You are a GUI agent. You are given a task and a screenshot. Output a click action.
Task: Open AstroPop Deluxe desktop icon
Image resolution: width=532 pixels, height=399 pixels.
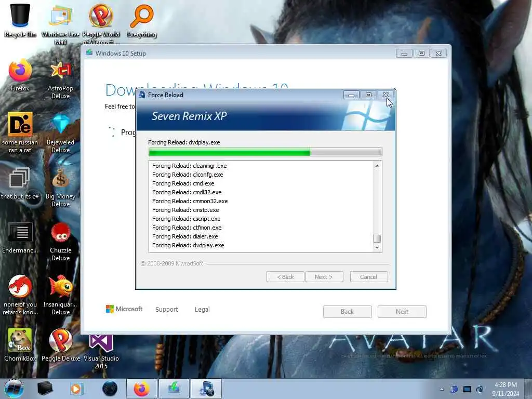(x=60, y=79)
